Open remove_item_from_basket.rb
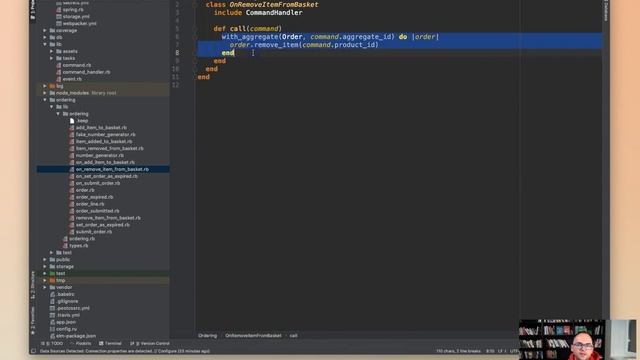 (108, 218)
